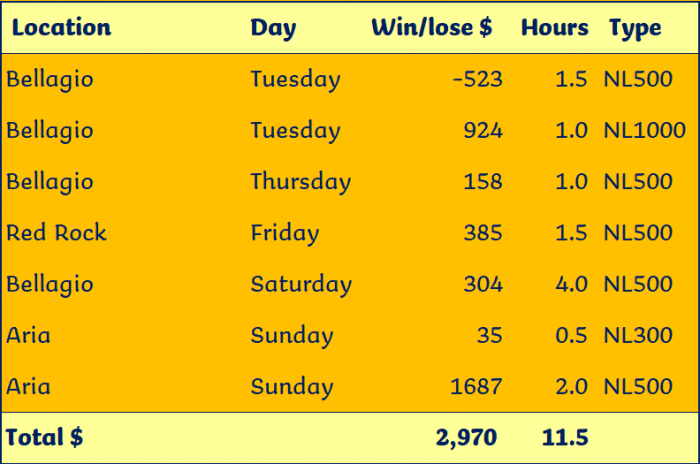Click the 924 win amount cell
This screenshot has height=464, width=700.
(483, 130)
